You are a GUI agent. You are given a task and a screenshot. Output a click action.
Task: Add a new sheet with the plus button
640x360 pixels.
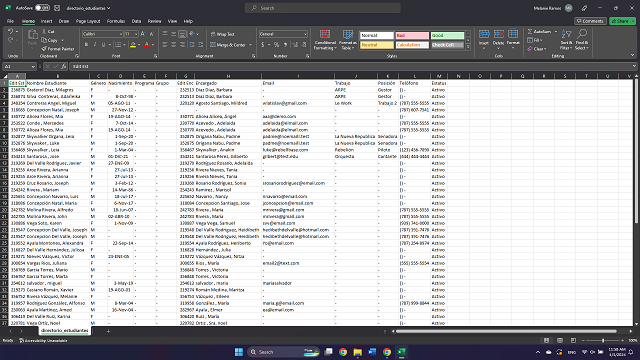[x=108, y=331]
